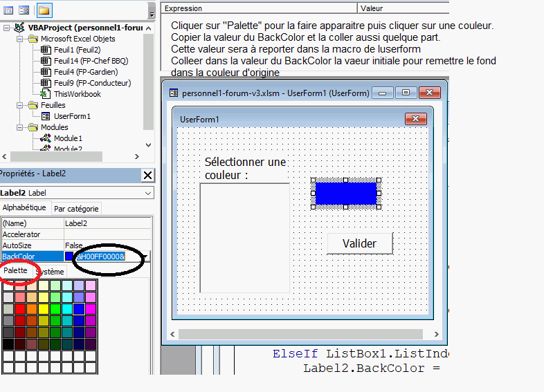Screen dimensions: 544x392
Task: Collapse the Microsoft Excel Objets folder
Action: (20, 39)
